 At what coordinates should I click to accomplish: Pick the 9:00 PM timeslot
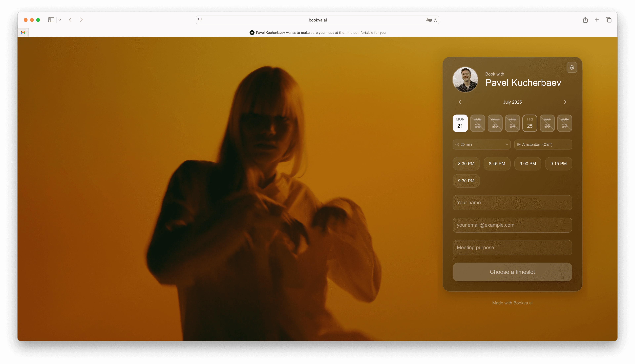(528, 164)
